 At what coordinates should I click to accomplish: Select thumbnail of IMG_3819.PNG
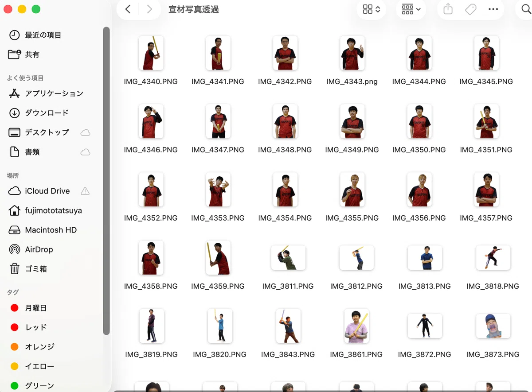[152, 326]
